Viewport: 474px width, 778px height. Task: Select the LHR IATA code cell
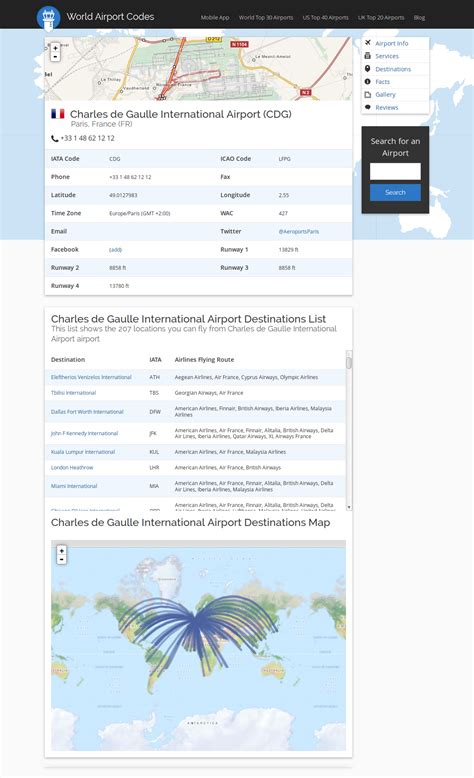click(x=154, y=467)
